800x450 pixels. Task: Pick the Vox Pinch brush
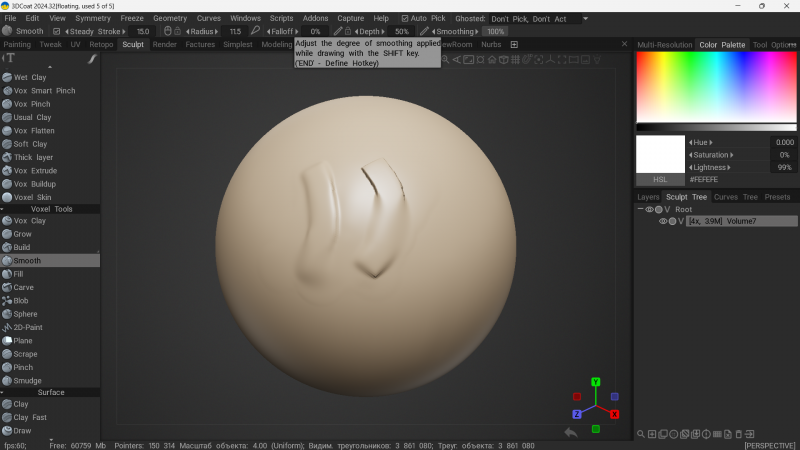point(31,104)
